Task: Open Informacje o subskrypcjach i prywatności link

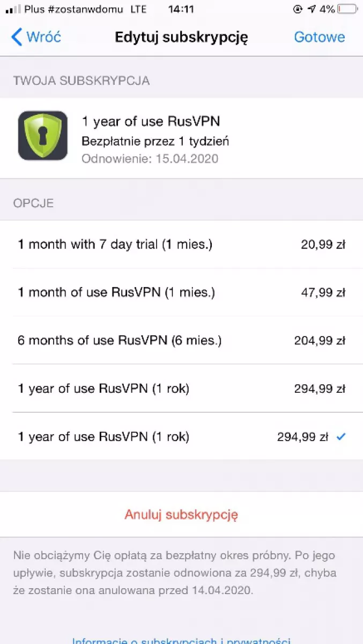Action: coord(181,640)
